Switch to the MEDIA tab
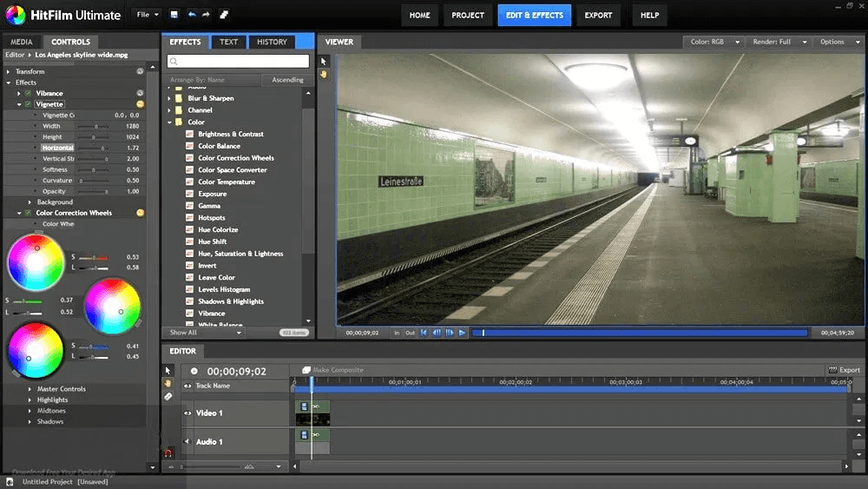Screen dimensions: 868x489 tap(21, 42)
